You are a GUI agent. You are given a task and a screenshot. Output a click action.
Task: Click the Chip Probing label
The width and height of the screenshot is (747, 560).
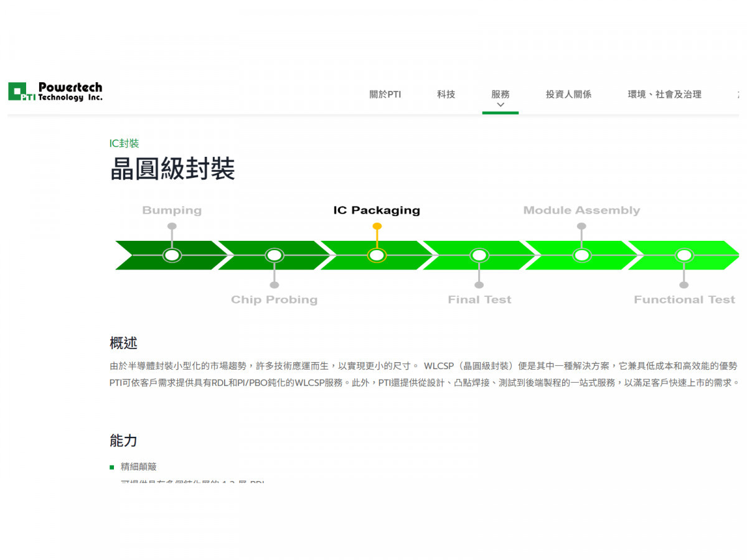tap(275, 299)
